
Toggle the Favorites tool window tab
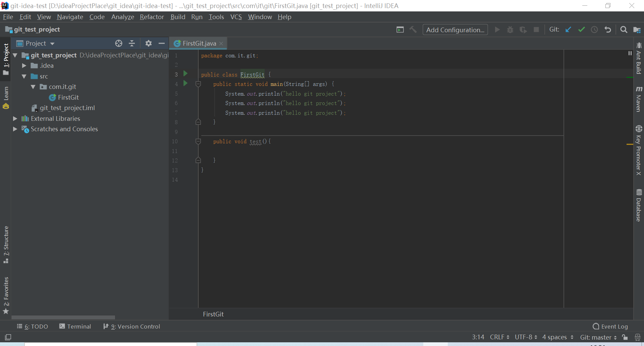coord(6,295)
